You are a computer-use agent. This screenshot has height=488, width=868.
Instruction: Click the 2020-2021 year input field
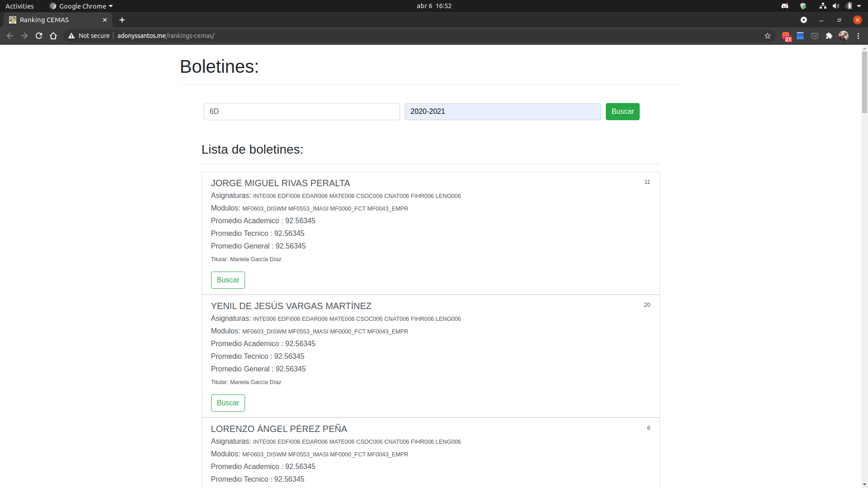tap(502, 112)
